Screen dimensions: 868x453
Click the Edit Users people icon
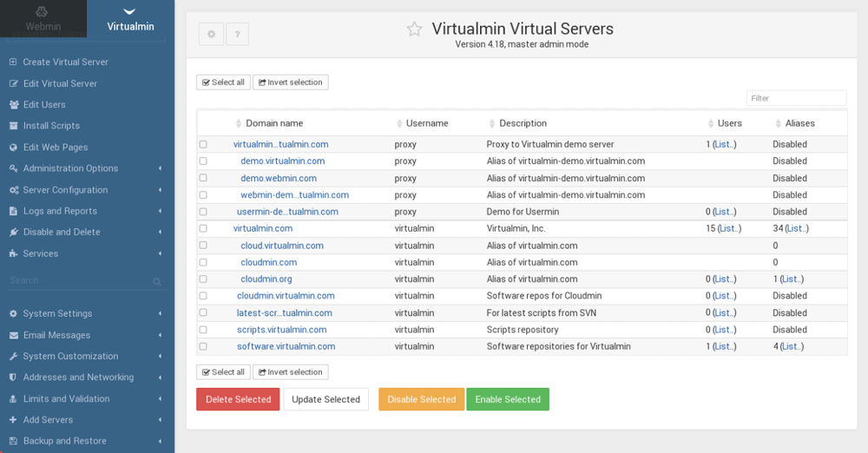click(x=14, y=105)
